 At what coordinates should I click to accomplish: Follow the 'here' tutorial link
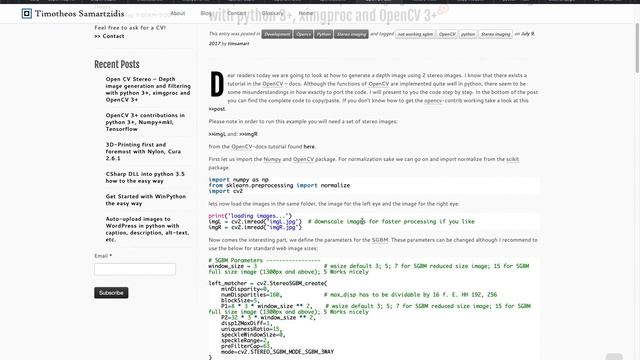pyautogui.click(x=309, y=147)
